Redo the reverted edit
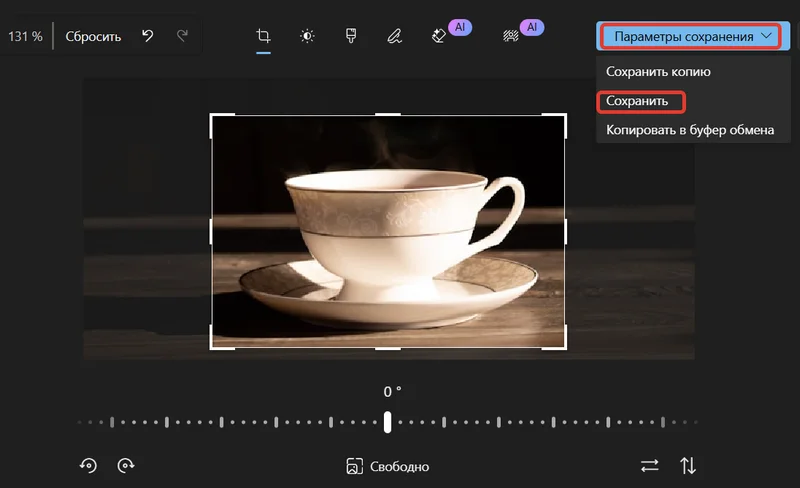Viewport: 800px width, 488px height. tap(182, 37)
